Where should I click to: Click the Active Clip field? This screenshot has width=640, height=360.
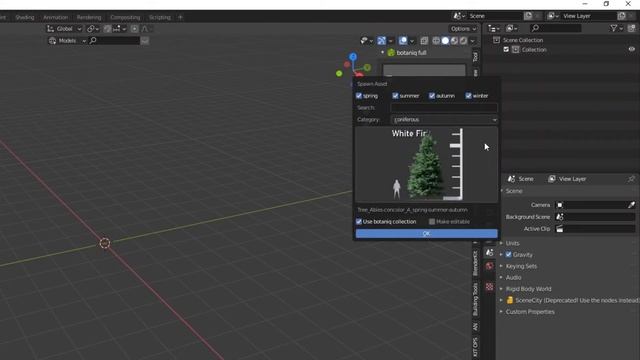click(x=596, y=229)
